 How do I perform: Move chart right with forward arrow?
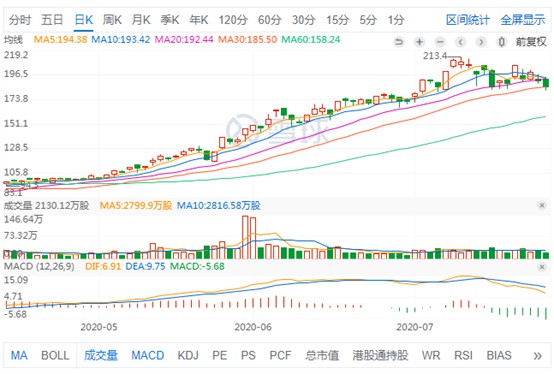(481, 42)
